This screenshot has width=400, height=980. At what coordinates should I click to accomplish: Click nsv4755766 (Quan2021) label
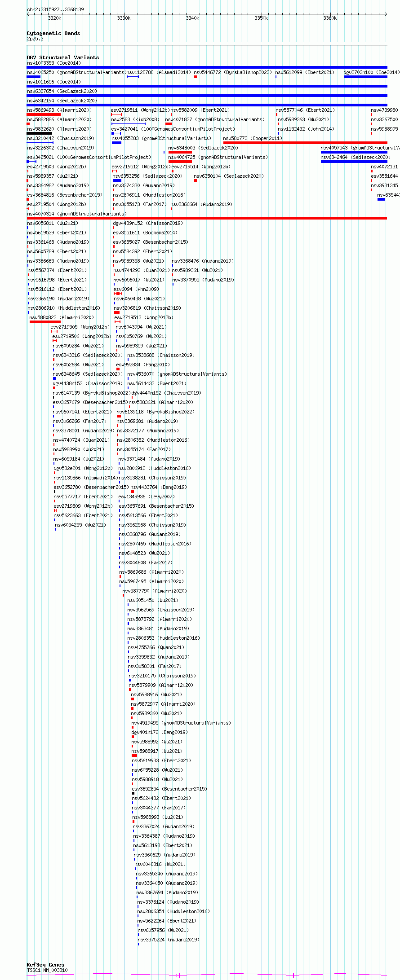(156, 647)
